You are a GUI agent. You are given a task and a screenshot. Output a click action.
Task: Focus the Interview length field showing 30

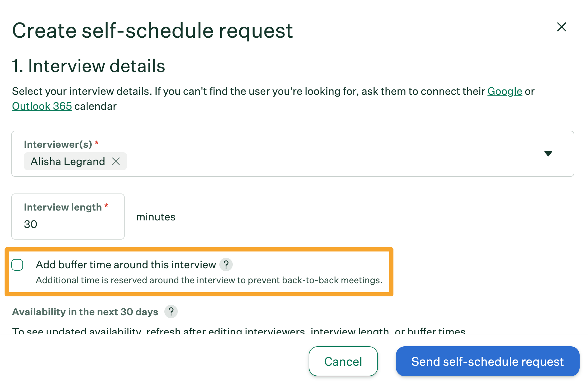point(68,224)
